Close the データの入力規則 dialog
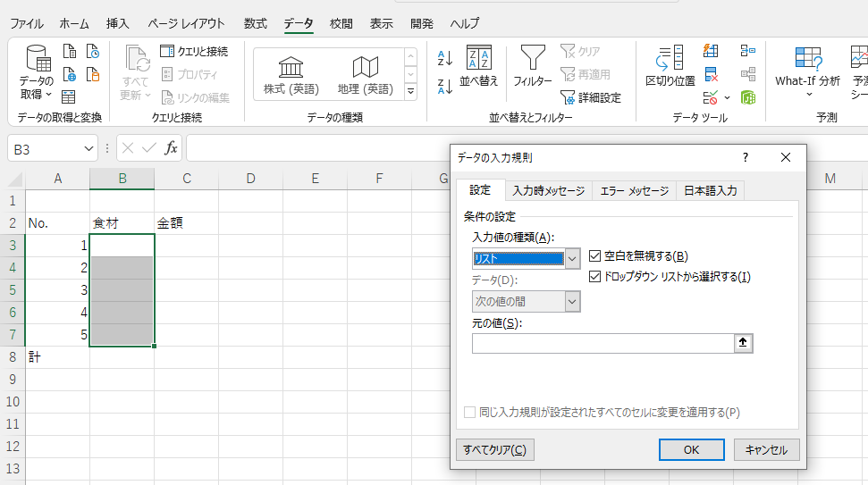This screenshot has width=868, height=485. [x=786, y=157]
